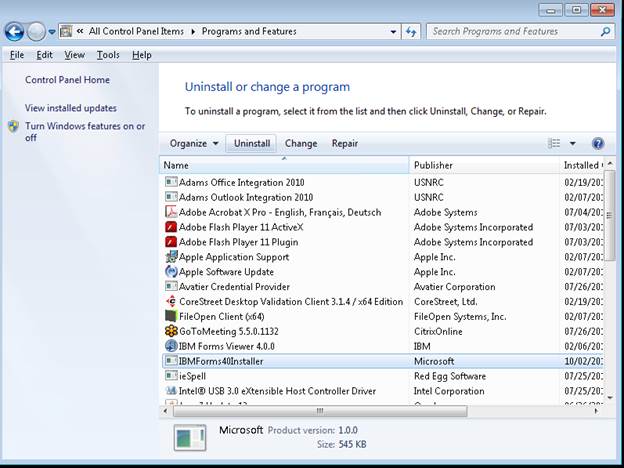The width and height of the screenshot is (624, 468).
Task: Click the blue help icon
Action: (598, 143)
